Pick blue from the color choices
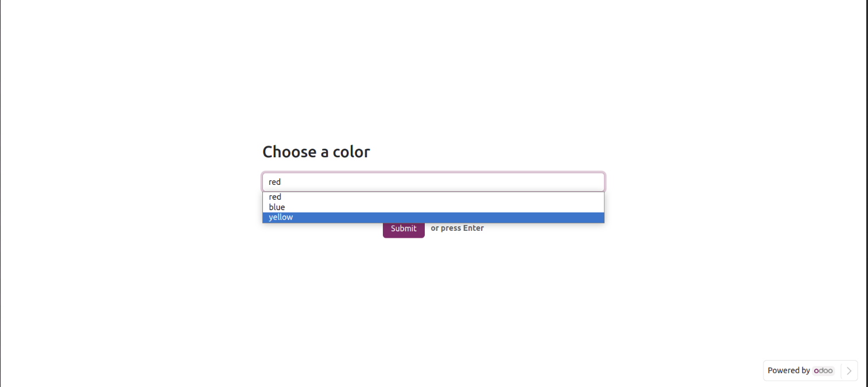 point(277,207)
